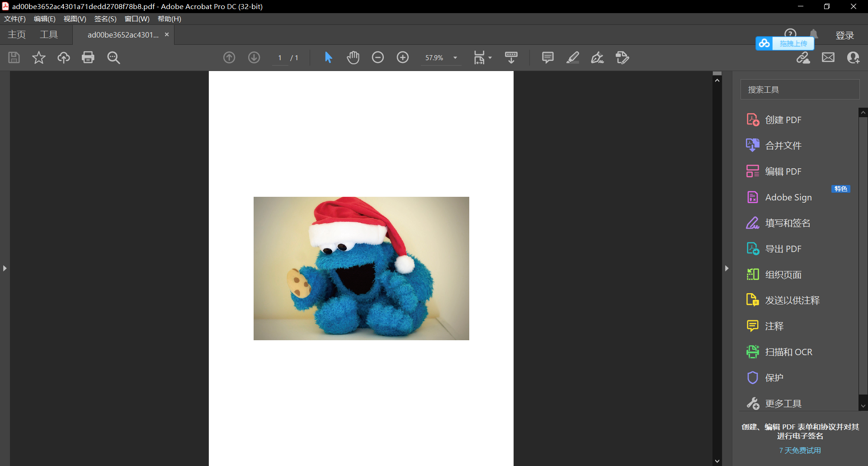Add a comment note icon
This screenshot has width=868, height=466.
tap(547, 57)
